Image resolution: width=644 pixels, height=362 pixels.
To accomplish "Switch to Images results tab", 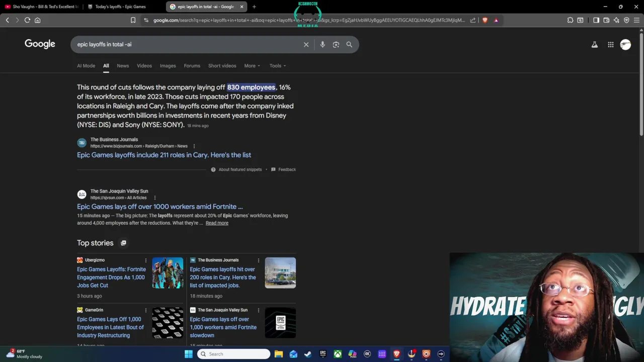I will pyautogui.click(x=168, y=65).
